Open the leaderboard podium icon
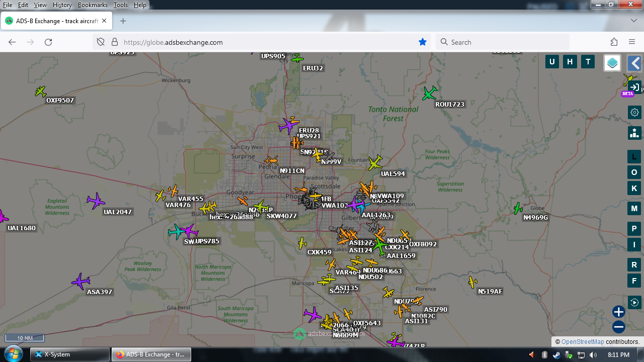Image resolution: width=644 pixels, height=362 pixels. pos(634,133)
